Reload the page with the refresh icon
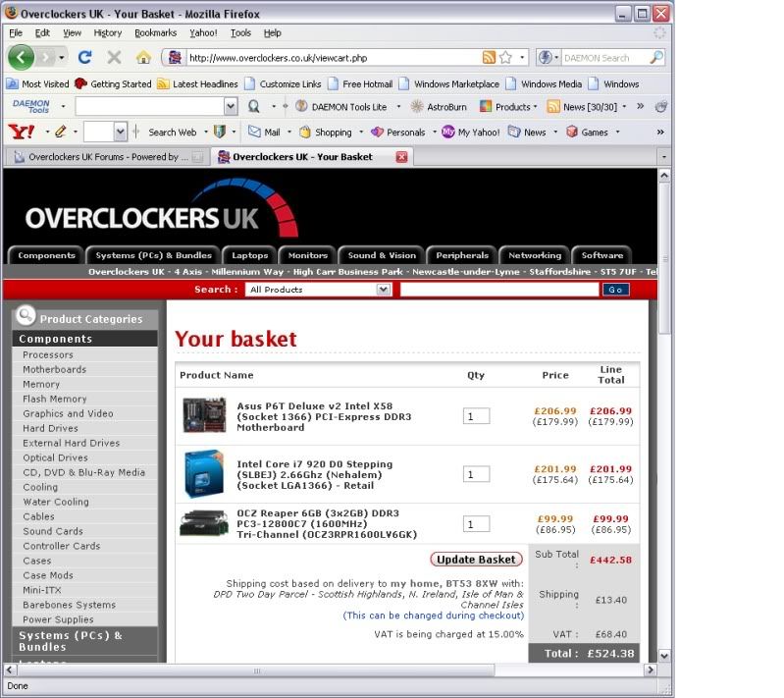The height and width of the screenshot is (698, 784). [x=85, y=58]
